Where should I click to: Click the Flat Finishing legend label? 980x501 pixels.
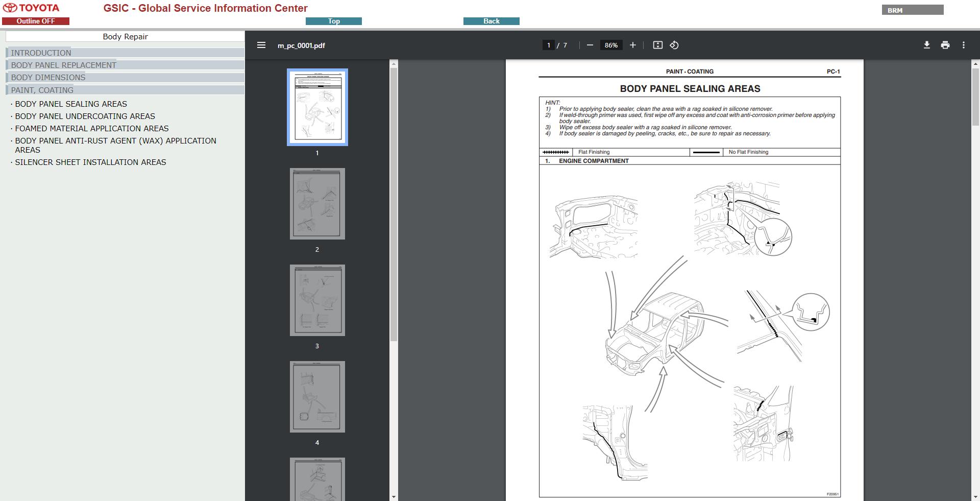[594, 152]
